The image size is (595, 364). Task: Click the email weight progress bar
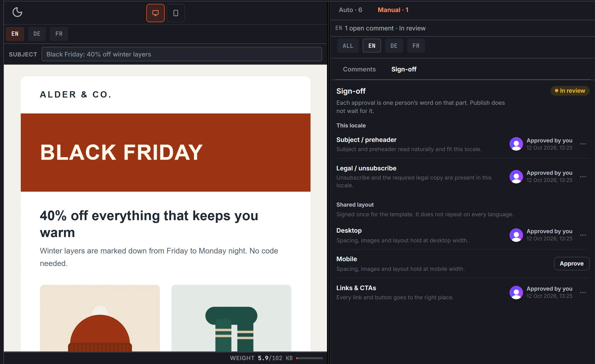click(x=309, y=358)
